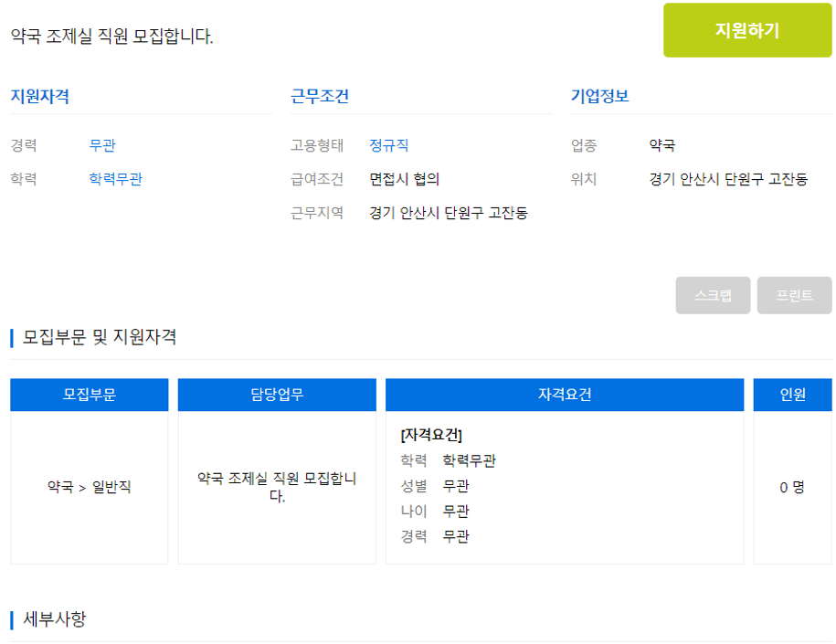Click the 스크랩 scrap button

[x=713, y=294]
